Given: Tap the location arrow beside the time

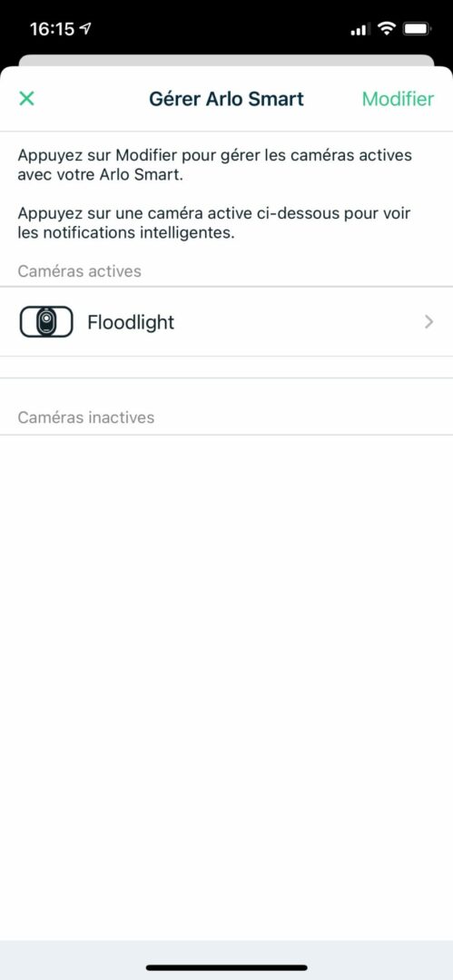Looking at the screenshot, I should pyautogui.click(x=85, y=29).
